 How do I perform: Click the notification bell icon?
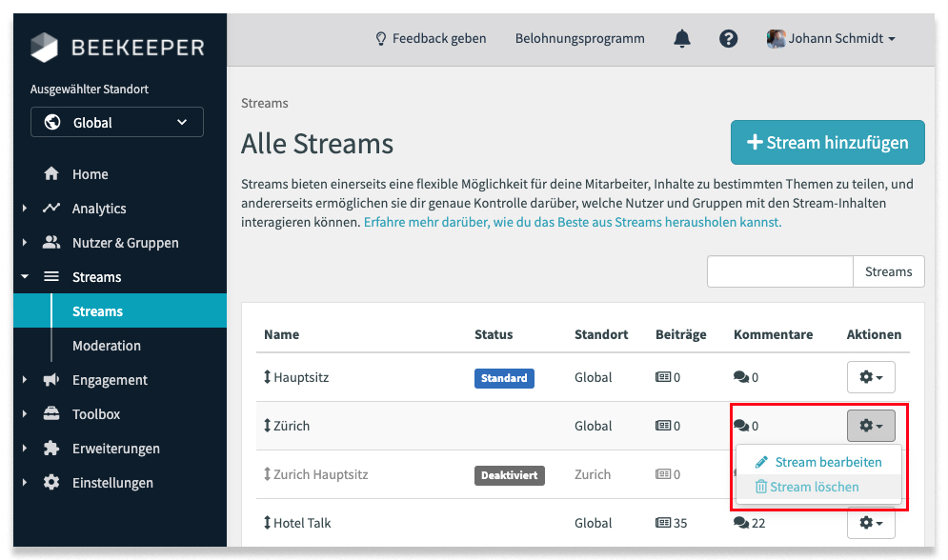click(x=681, y=39)
